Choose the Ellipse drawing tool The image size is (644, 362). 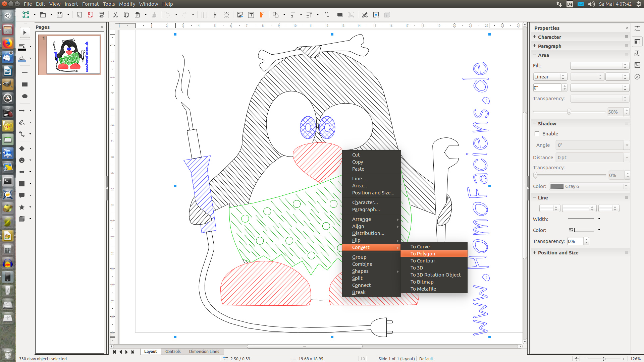click(x=24, y=96)
